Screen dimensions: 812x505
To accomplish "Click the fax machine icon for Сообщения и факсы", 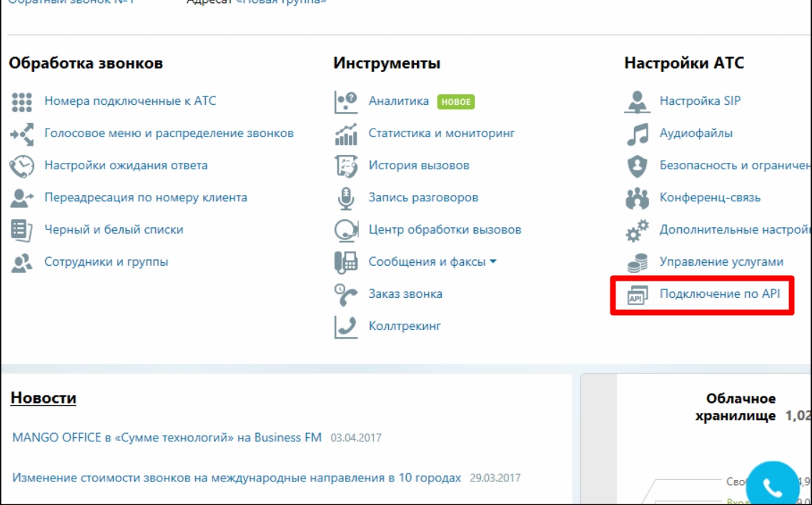I will tap(346, 262).
